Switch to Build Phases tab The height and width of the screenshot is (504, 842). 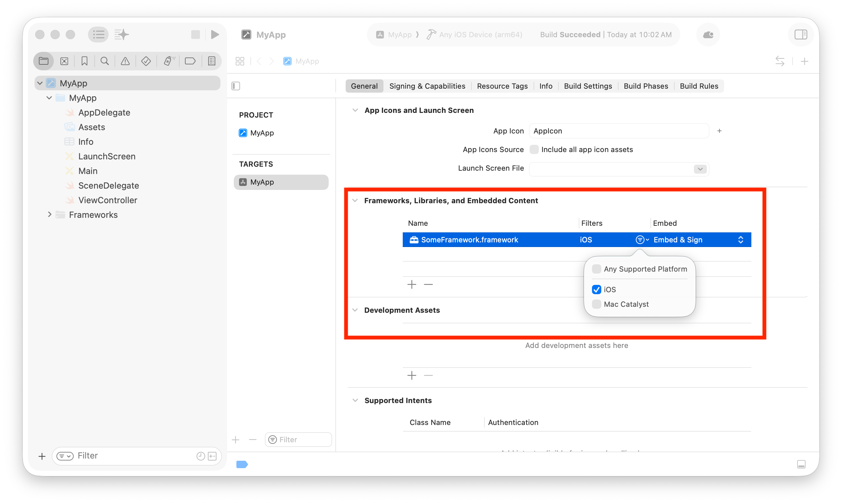pos(646,86)
